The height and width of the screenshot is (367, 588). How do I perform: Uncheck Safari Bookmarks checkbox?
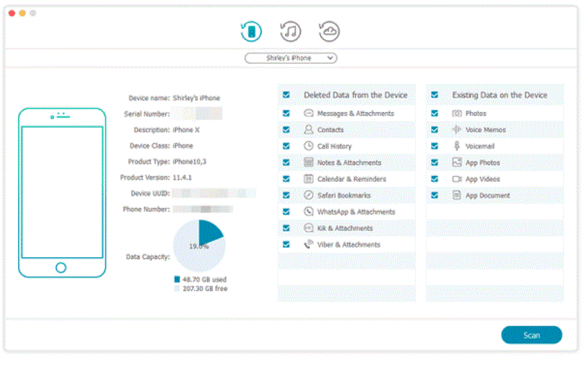(x=286, y=195)
